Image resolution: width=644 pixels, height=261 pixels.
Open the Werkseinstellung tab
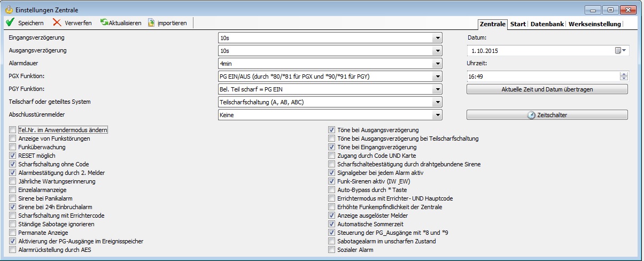point(594,24)
